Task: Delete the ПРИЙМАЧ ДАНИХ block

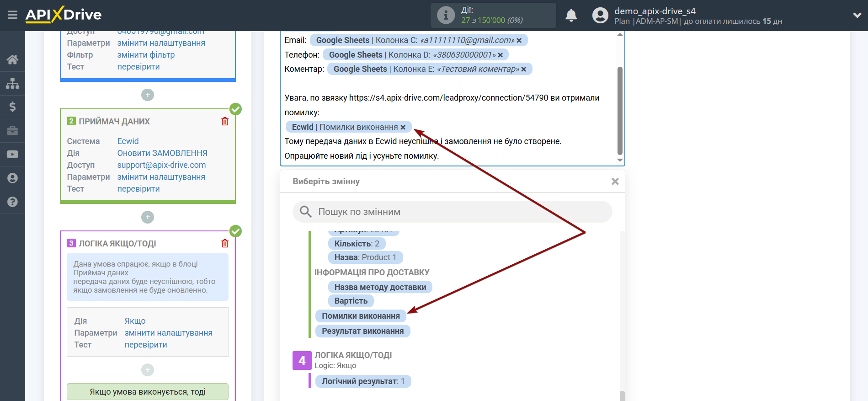Action: (x=225, y=121)
